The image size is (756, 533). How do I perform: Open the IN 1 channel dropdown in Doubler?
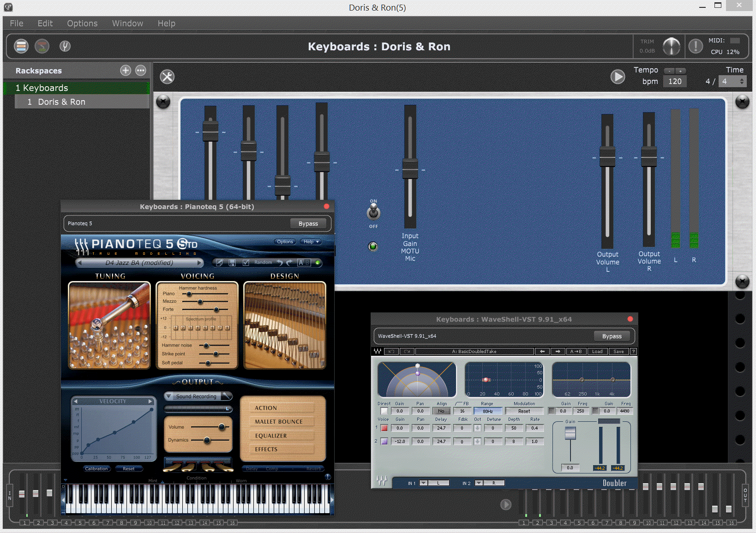422,483
